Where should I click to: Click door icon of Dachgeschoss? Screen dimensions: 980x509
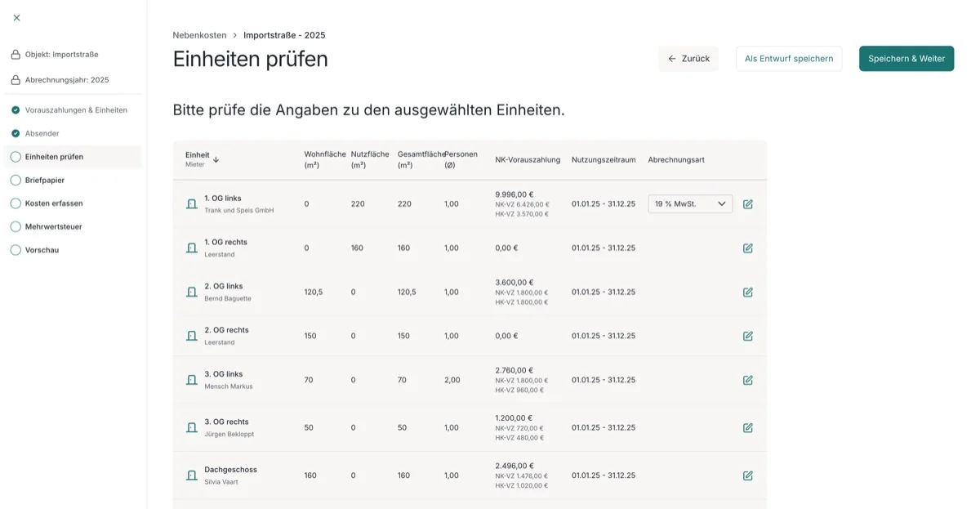(192, 476)
